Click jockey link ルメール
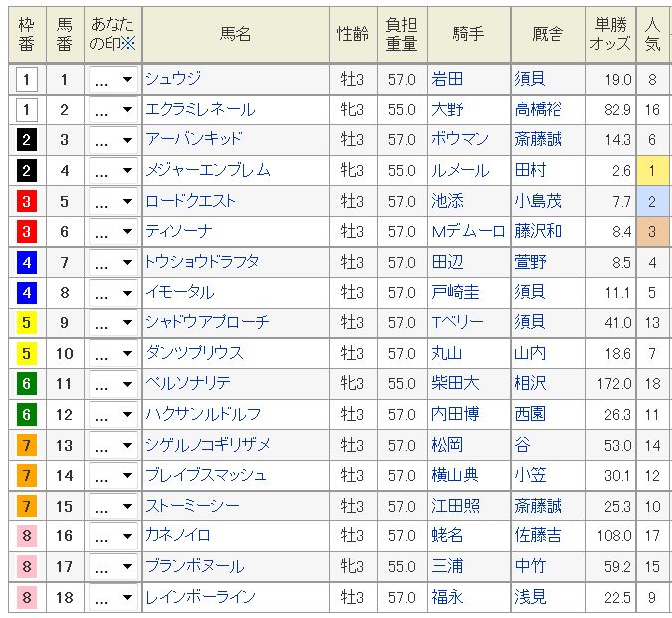 pos(460,171)
